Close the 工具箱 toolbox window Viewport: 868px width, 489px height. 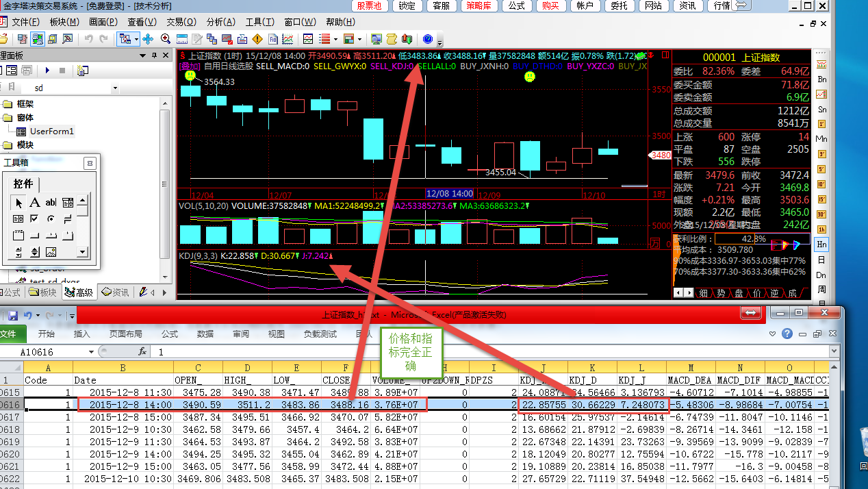(89, 163)
